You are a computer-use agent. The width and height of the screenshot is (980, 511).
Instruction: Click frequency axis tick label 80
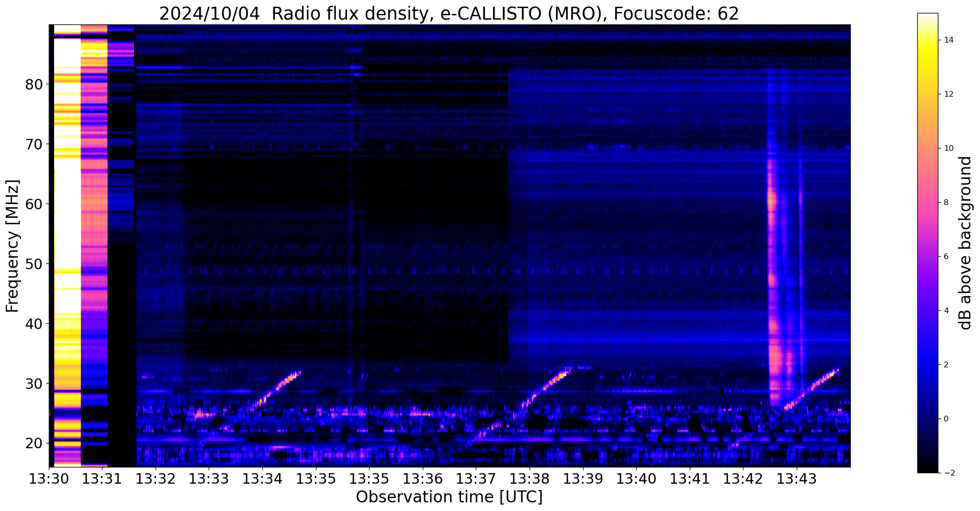pyautogui.click(x=34, y=84)
